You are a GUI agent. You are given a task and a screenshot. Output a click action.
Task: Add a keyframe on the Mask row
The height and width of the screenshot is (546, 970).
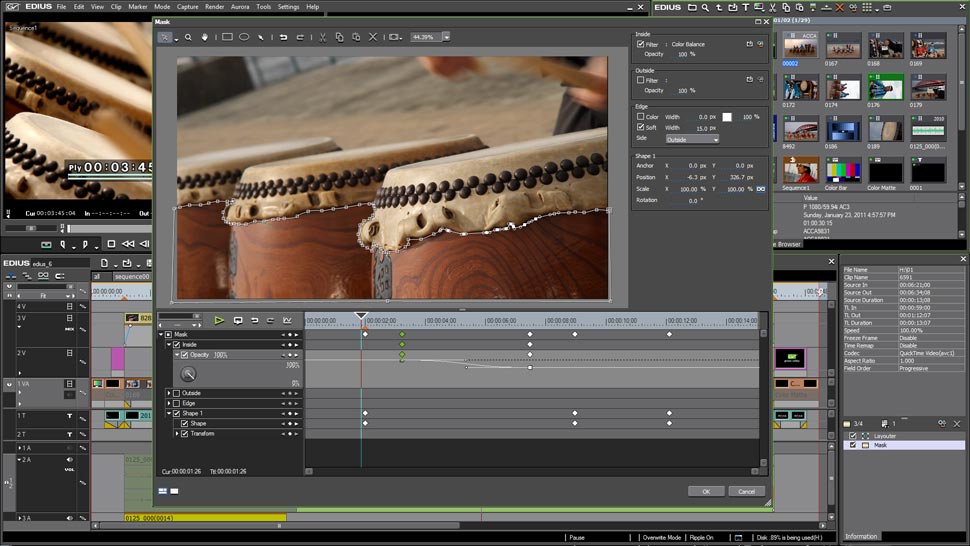click(290, 335)
